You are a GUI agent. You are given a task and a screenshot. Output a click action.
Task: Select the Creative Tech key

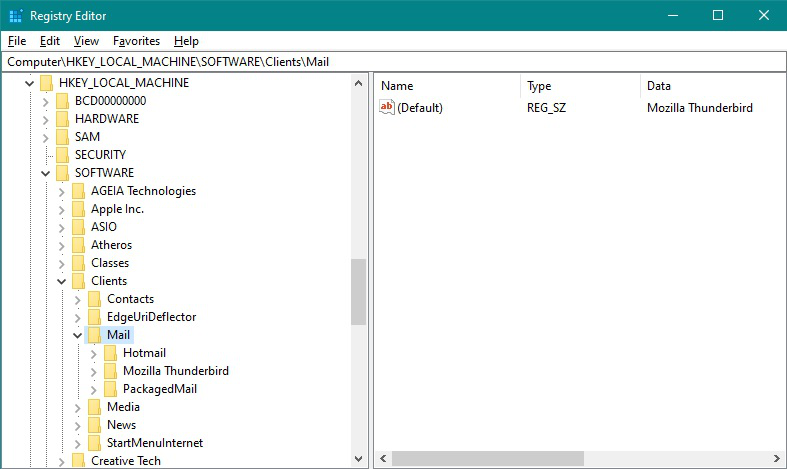coord(125,461)
